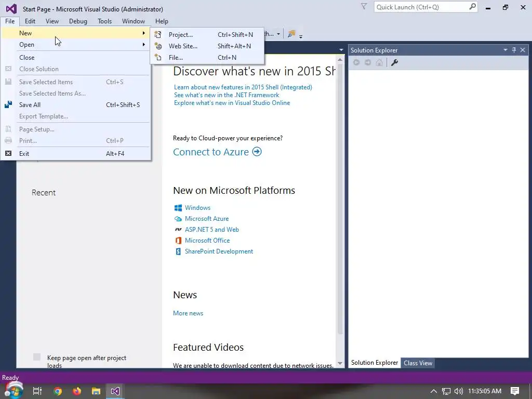Open the SharePoint Development link
The height and width of the screenshot is (399, 532).
219,251
